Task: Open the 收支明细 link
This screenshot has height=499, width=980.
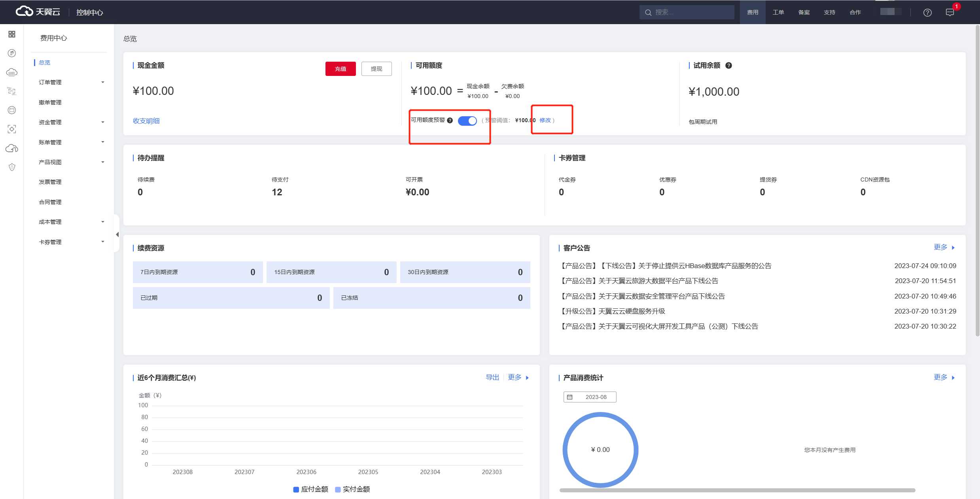Action: 146,121
